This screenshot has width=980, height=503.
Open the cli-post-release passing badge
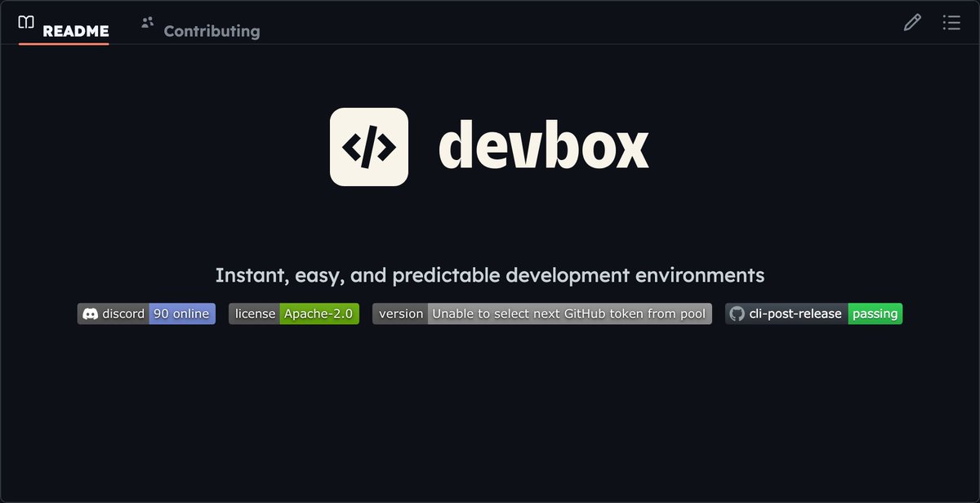[x=813, y=314]
